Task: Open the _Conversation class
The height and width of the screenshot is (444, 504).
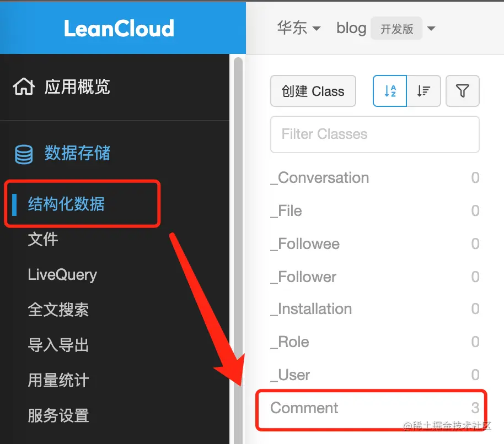Action: (x=375, y=177)
